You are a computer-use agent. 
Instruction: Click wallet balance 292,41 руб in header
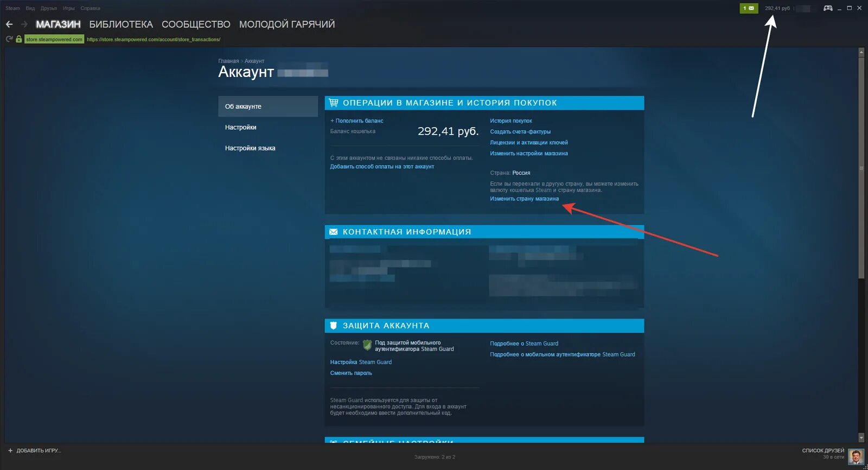777,8
